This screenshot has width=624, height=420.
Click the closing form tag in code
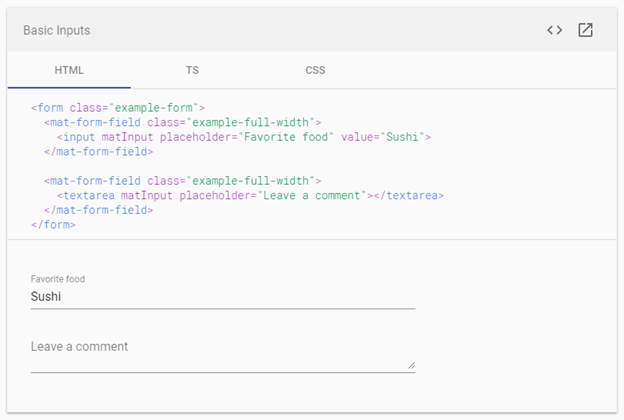[x=53, y=225]
